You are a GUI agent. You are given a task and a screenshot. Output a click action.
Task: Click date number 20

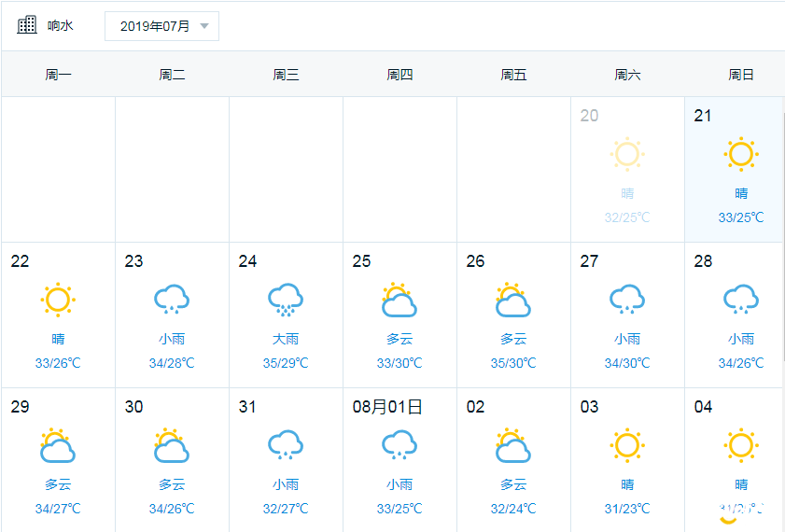click(589, 116)
